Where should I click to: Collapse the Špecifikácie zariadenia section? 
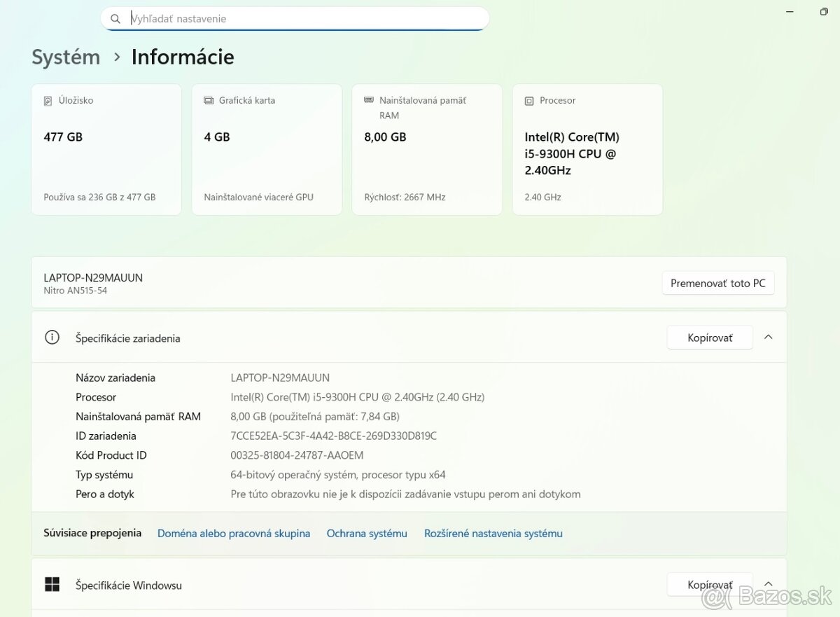(x=768, y=337)
